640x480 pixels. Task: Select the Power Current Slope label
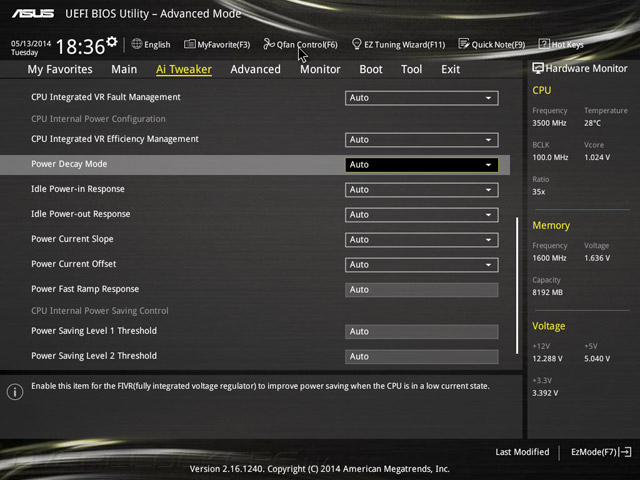pyautogui.click(x=72, y=239)
